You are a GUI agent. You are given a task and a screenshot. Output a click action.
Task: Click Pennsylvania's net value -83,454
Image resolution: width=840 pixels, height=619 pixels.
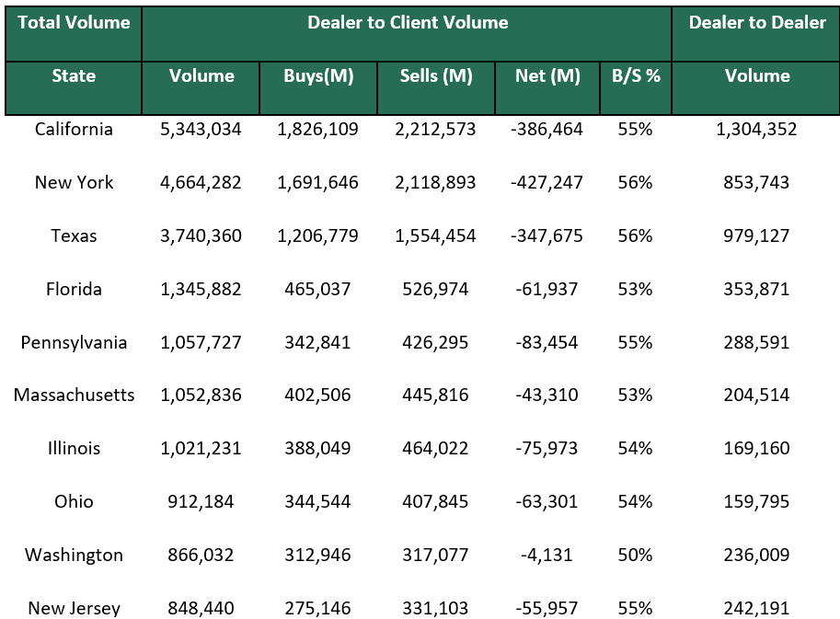[x=547, y=342]
